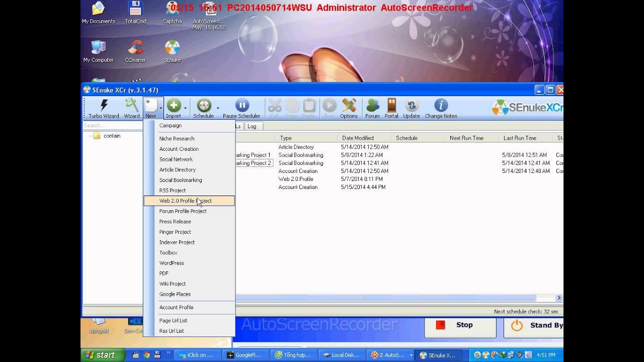Launch the Wizard toolbar icon
644x362 pixels.
point(132,108)
